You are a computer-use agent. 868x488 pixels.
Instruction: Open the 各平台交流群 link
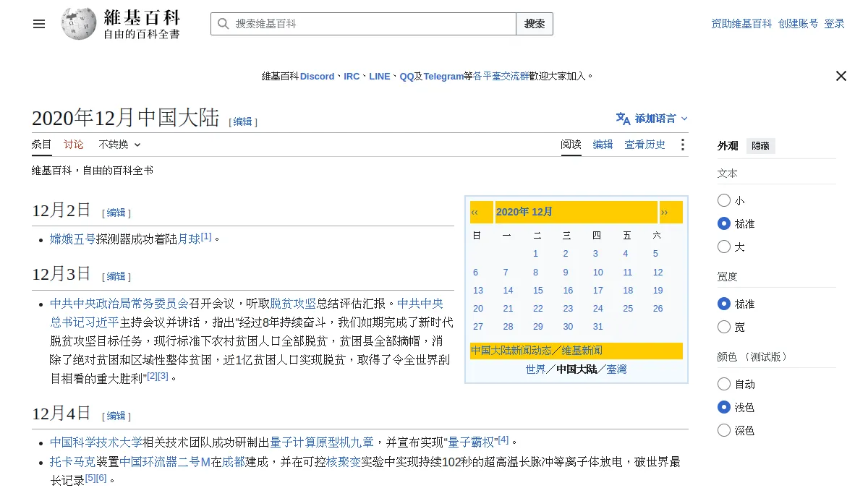[x=501, y=76]
